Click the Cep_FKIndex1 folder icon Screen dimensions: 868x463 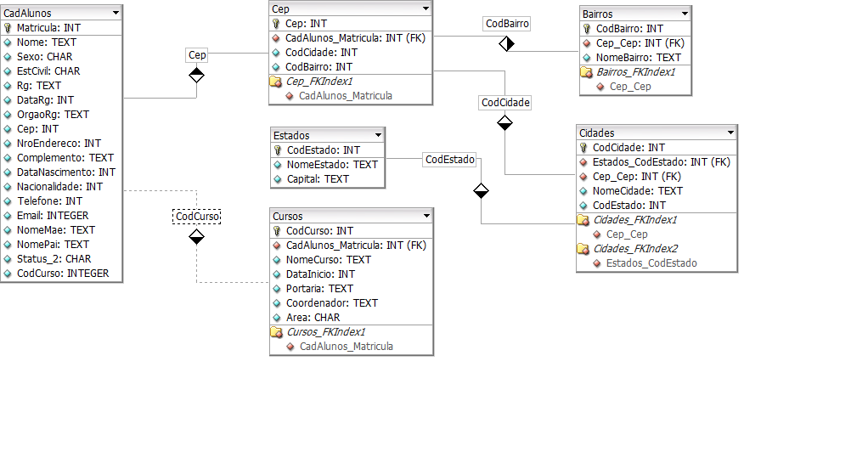click(275, 82)
